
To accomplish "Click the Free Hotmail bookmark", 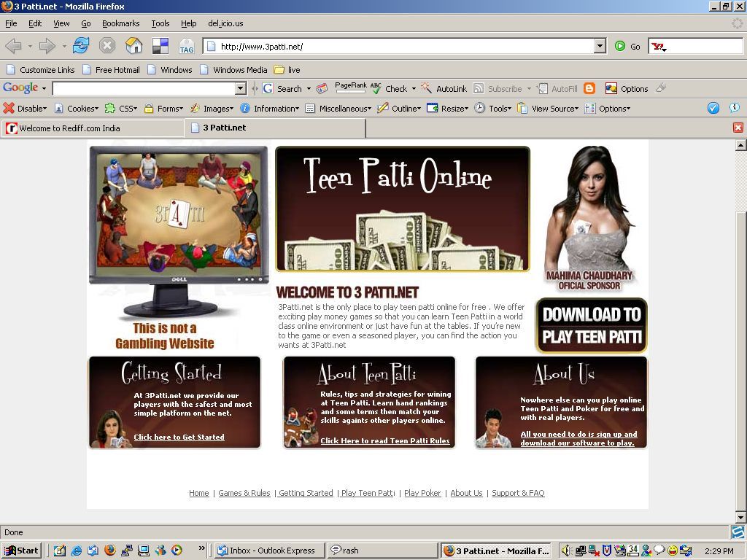I will (111, 70).
